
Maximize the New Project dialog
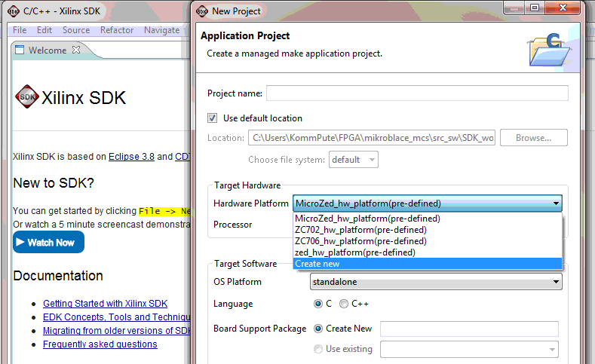(534, 8)
